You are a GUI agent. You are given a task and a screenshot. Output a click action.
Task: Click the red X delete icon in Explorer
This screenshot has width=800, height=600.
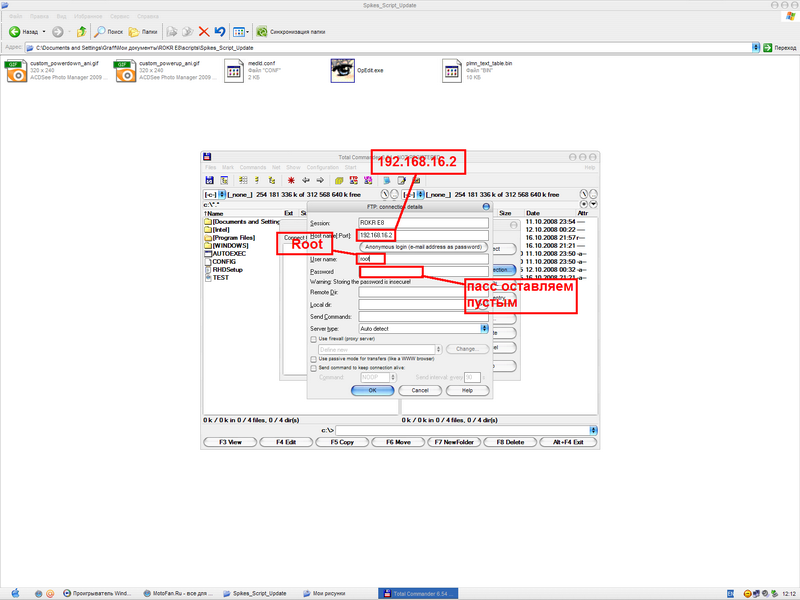pyautogui.click(x=204, y=32)
